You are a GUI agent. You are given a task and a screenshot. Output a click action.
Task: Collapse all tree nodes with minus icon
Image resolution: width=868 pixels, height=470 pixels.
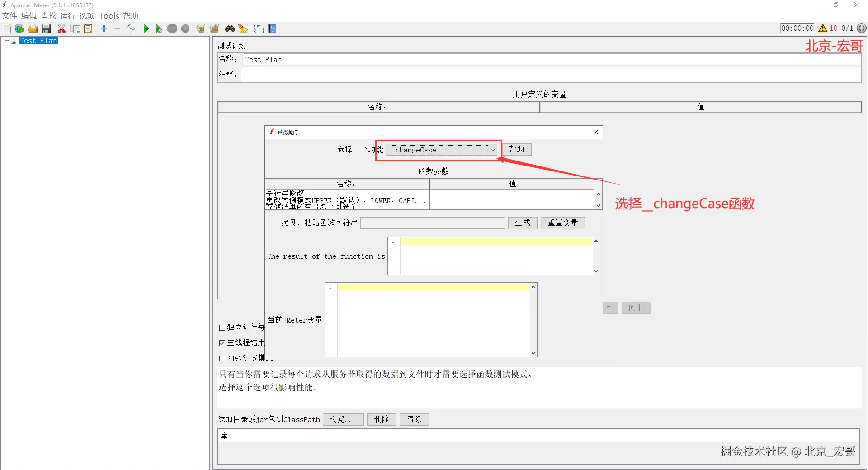(117, 28)
